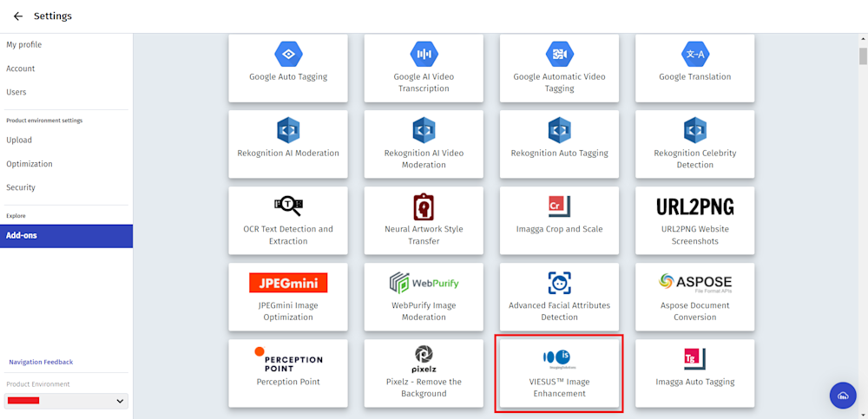The image size is (868, 419).
Task: Click the back arrow next to Settings
Action: [18, 16]
